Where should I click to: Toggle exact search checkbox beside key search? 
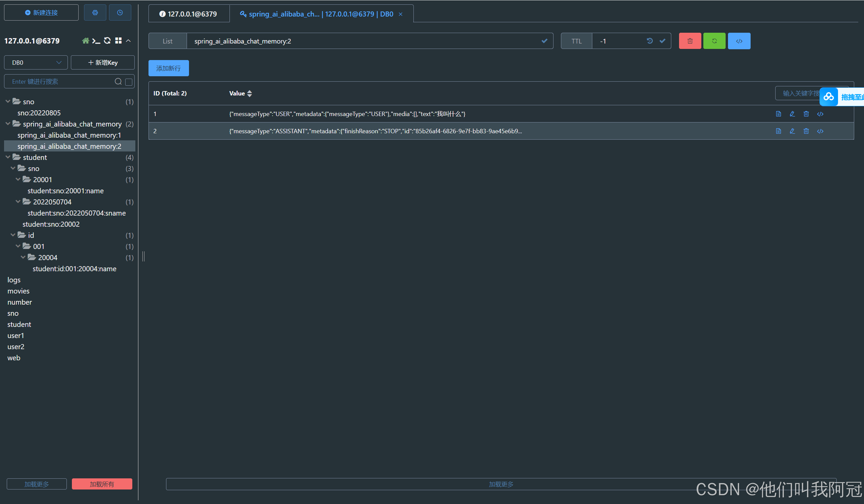point(129,82)
